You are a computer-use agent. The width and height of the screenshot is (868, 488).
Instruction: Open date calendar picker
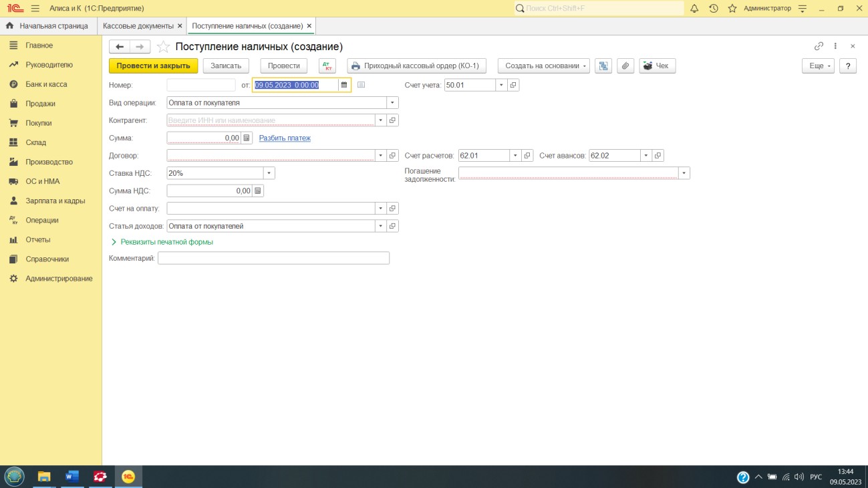click(344, 85)
